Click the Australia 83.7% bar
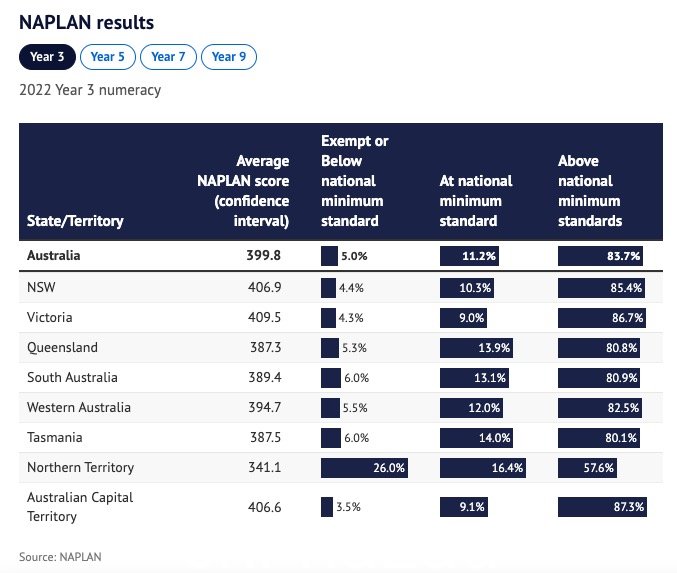The image size is (677, 573). [x=600, y=256]
